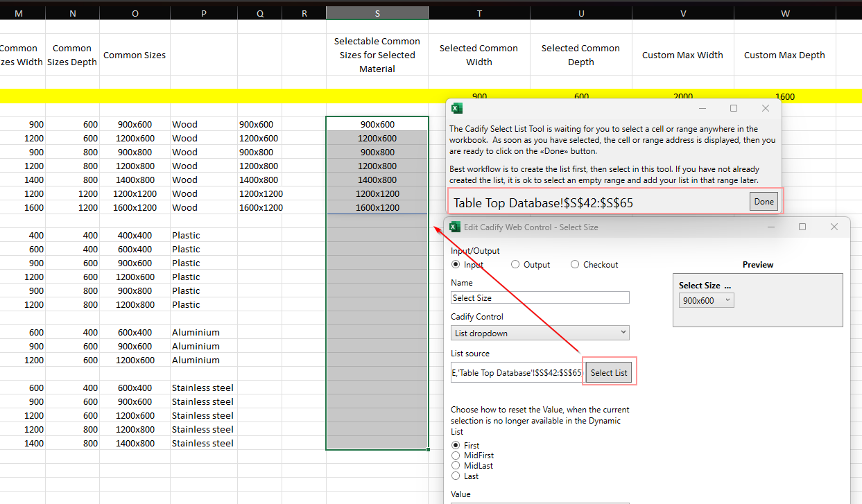This screenshot has width=862, height=504.
Task: Click Excel icon in Edit Cadify Web Control title
Action: (x=456, y=227)
